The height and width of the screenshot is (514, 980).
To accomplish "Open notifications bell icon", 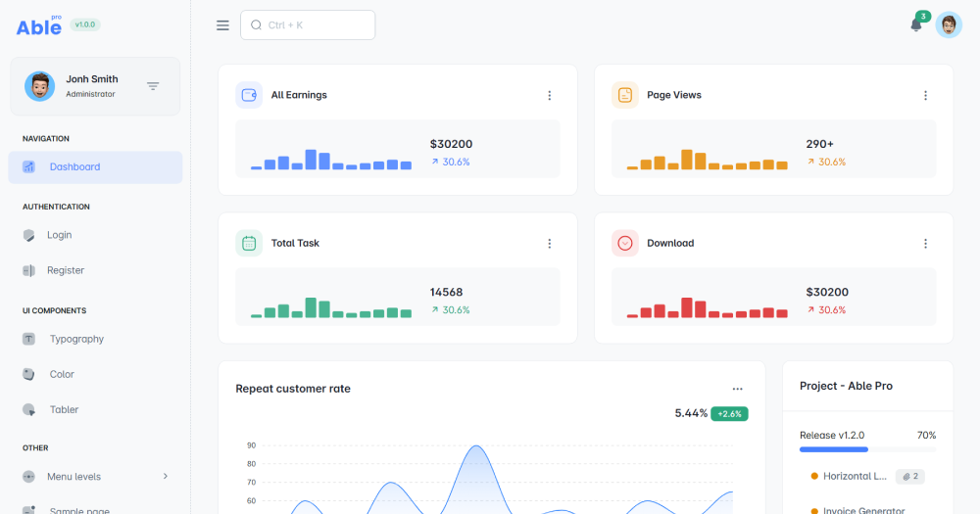I will pos(915,25).
